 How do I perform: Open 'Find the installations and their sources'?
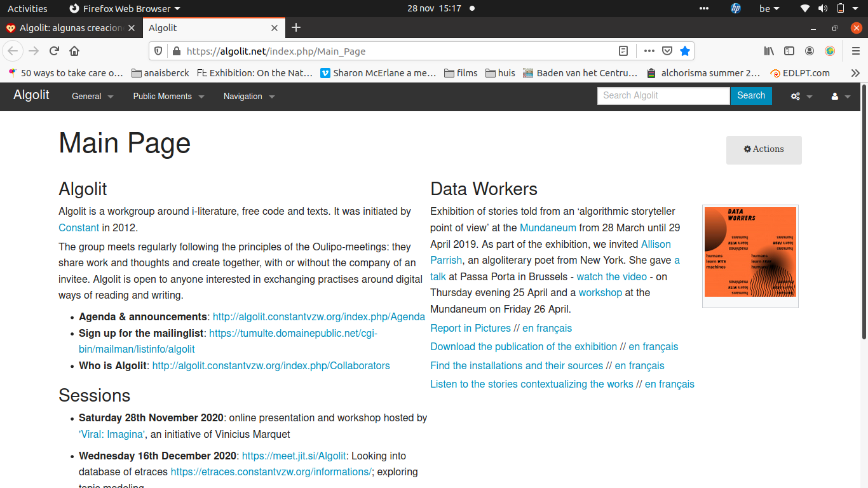(517, 365)
